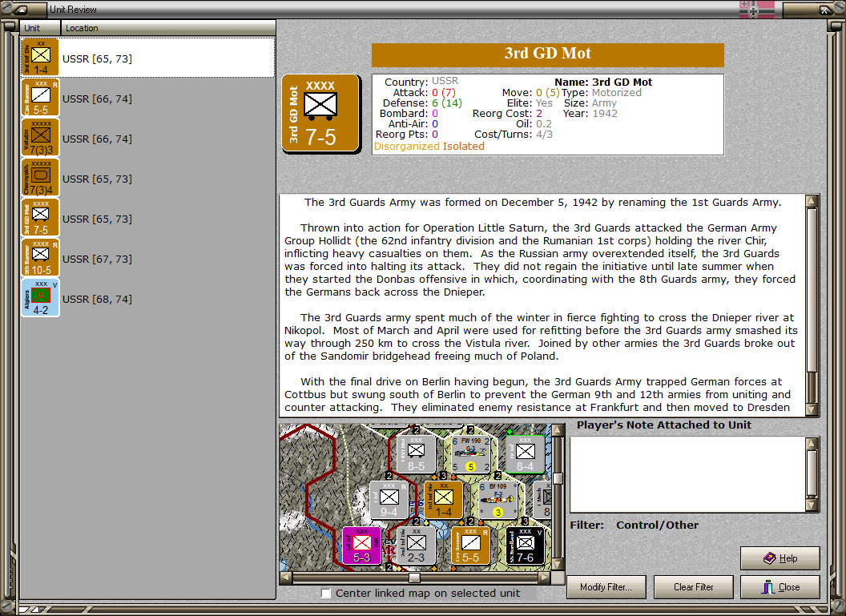Click the orange 1-4 infantry counter on the map
846x616 pixels.
click(x=444, y=500)
